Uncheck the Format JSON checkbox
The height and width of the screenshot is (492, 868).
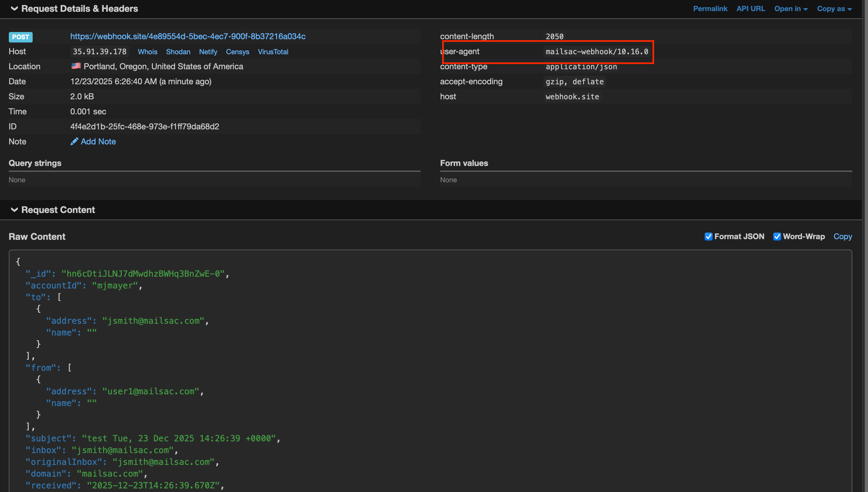click(708, 237)
